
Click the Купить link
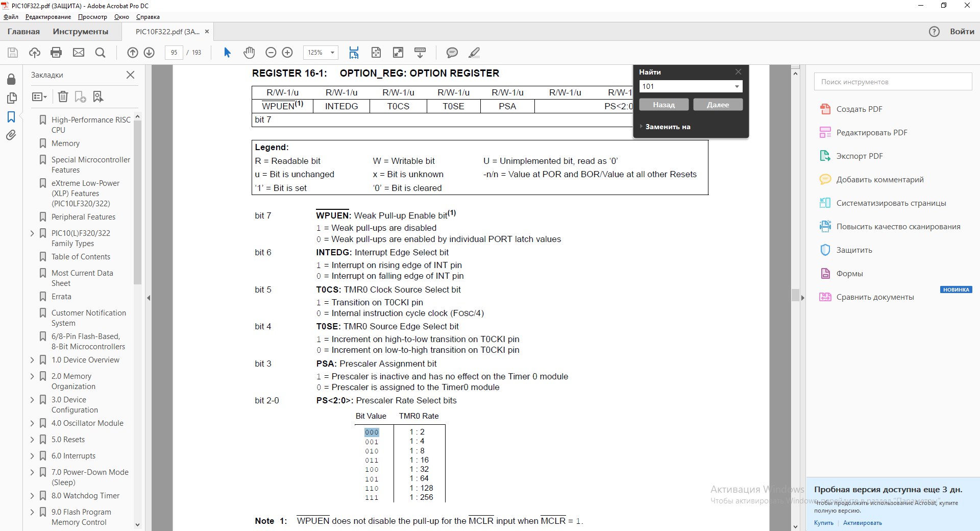point(823,523)
